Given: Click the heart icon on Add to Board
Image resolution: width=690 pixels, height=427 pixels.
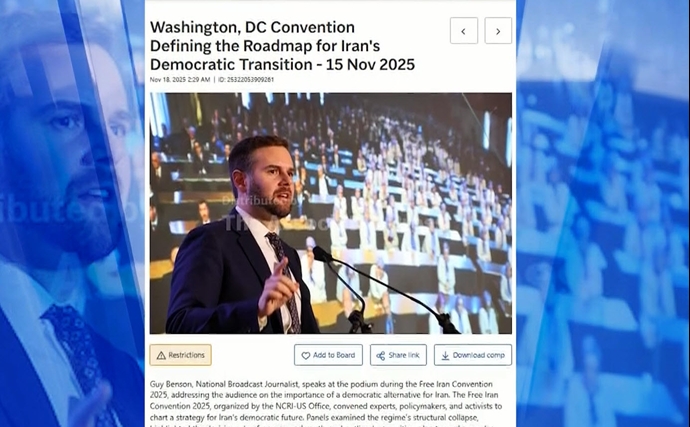Looking at the screenshot, I should click(x=306, y=355).
